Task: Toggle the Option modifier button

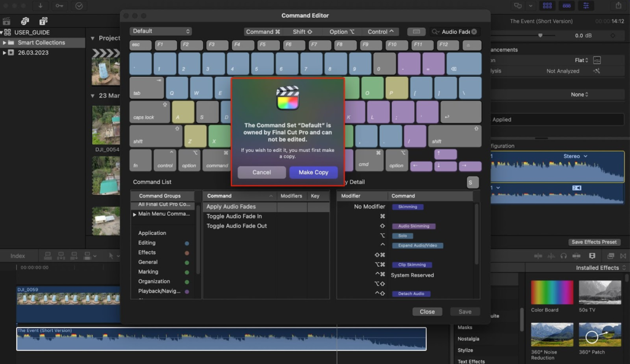Action: 341,31
